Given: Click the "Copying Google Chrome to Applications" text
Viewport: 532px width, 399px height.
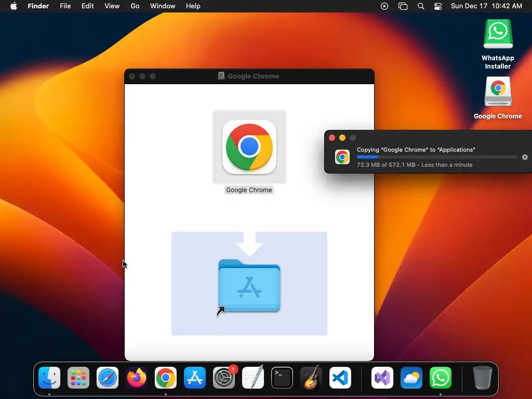Looking at the screenshot, I should coord(416,150).
